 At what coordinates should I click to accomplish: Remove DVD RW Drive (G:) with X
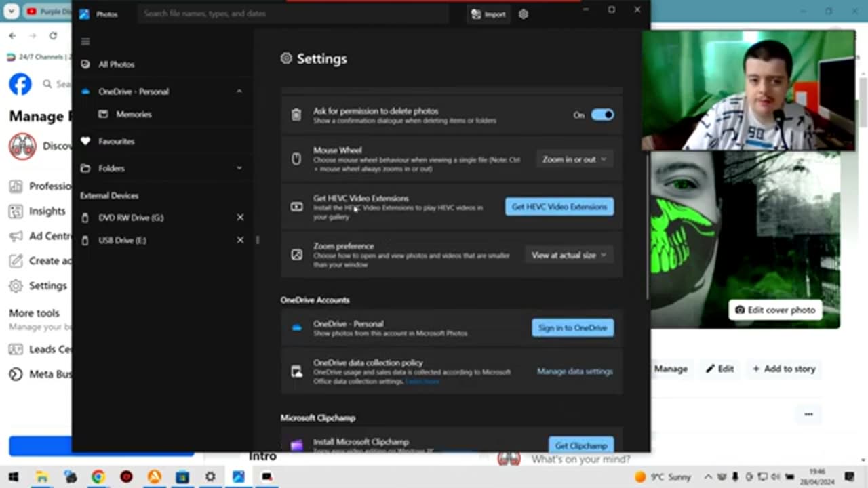(240, 218)
